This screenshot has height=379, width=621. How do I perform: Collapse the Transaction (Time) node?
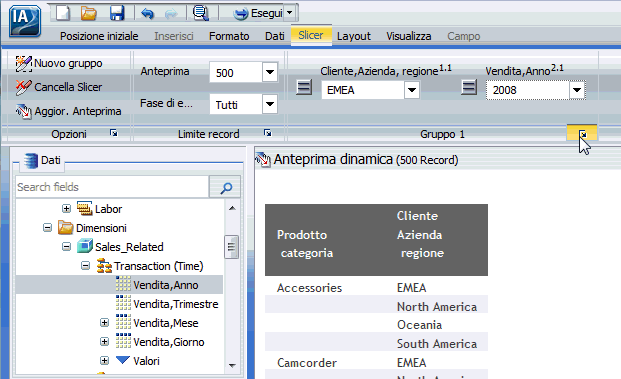pos(85,266)
